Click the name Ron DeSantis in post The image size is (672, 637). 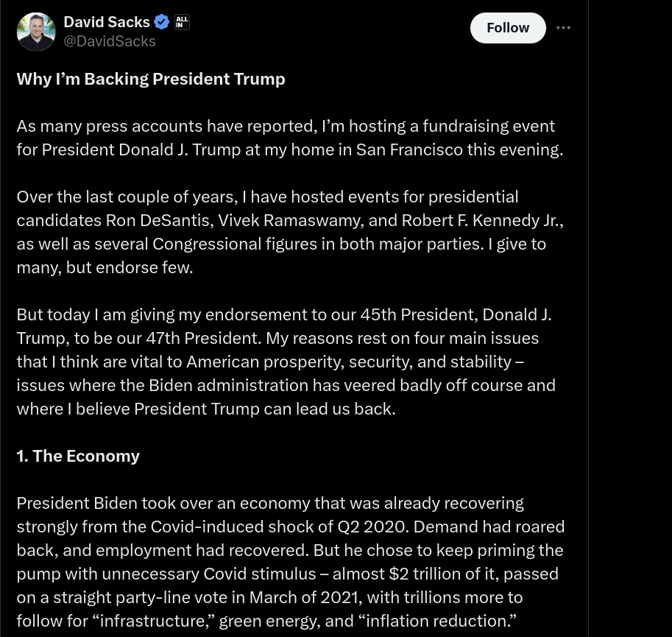pos(160,221)
